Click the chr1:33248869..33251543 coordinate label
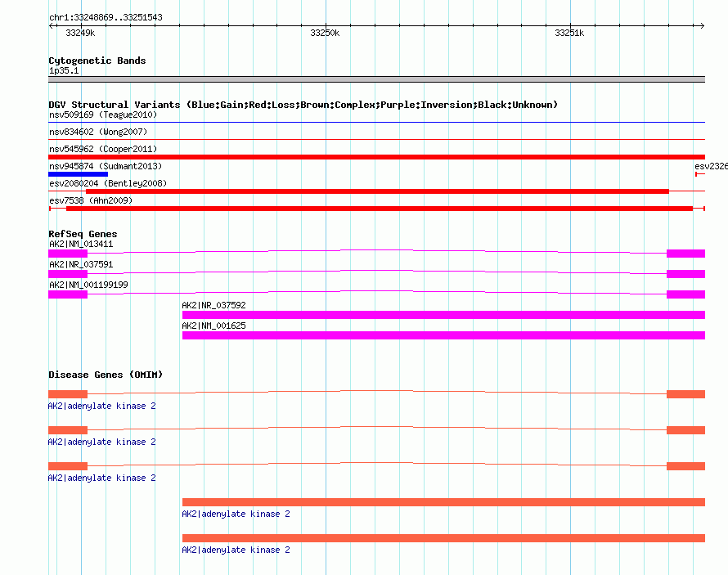The width and height of the screenshot is (728, 575). [x=106, y=18]
